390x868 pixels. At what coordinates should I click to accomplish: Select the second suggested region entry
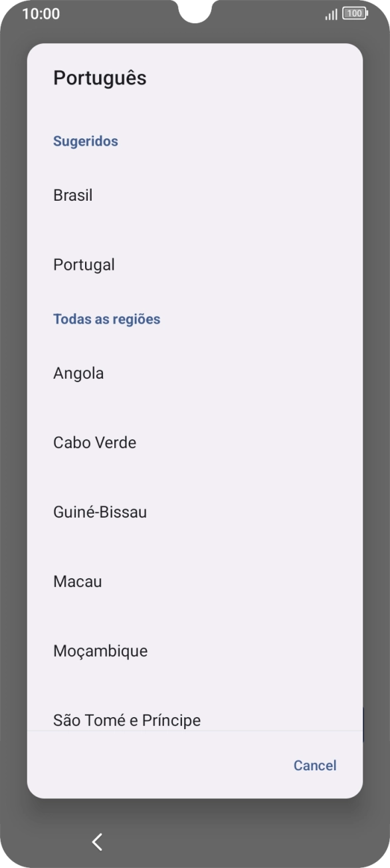click(x=84, y=264)
